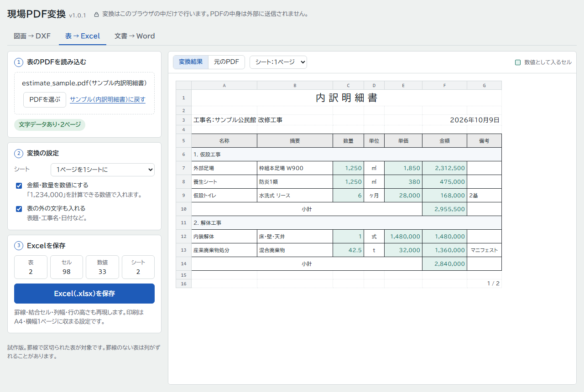Click the 金額 header cell
Screen dimensions: 584x392
(444, 141)
